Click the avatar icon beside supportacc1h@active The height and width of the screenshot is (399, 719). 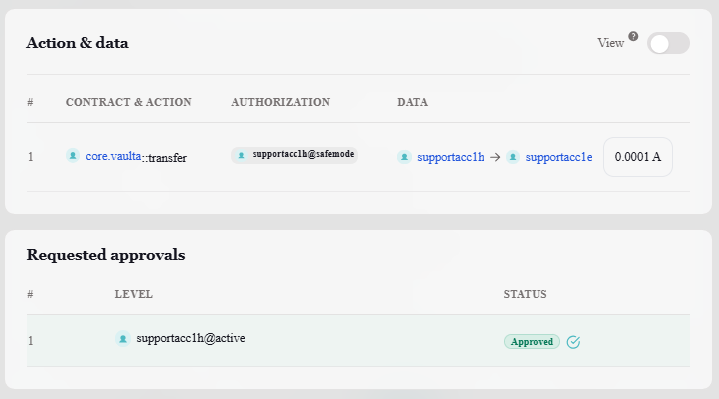tap(122, 338)
